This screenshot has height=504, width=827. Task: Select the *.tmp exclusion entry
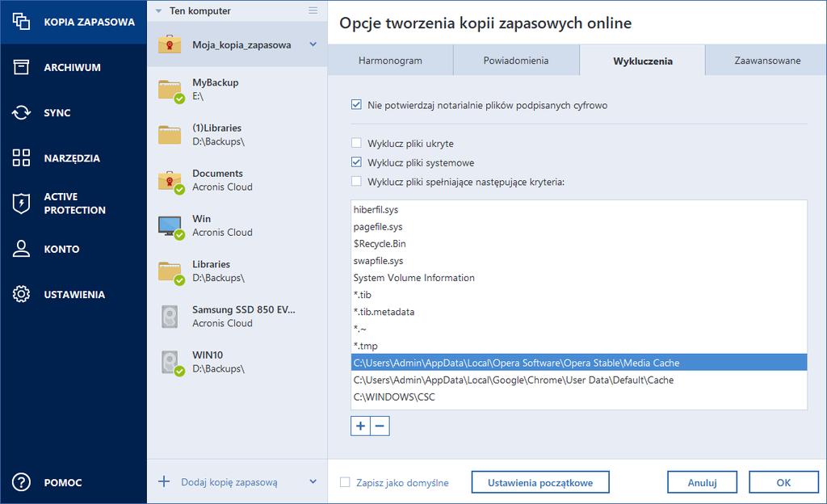(x=578, y=346)
